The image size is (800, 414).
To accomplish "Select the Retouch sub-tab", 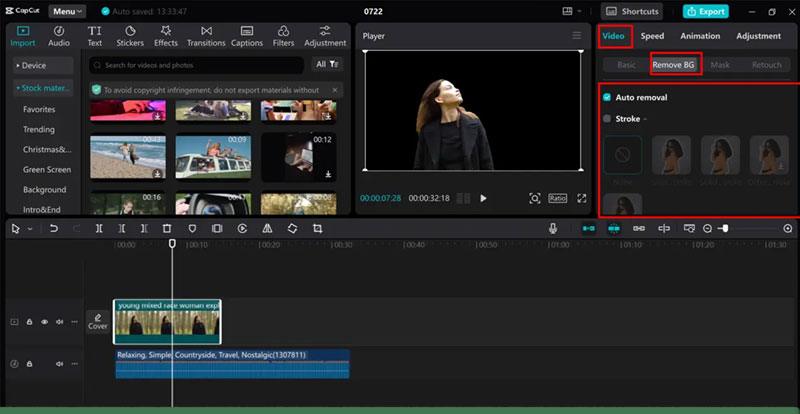I will [766, 65].
